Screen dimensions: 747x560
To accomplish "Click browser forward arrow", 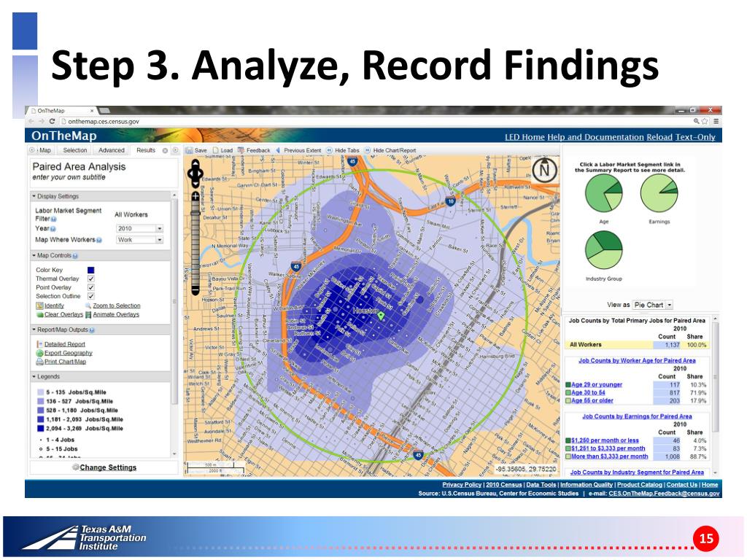I will [x=42, y=122].
